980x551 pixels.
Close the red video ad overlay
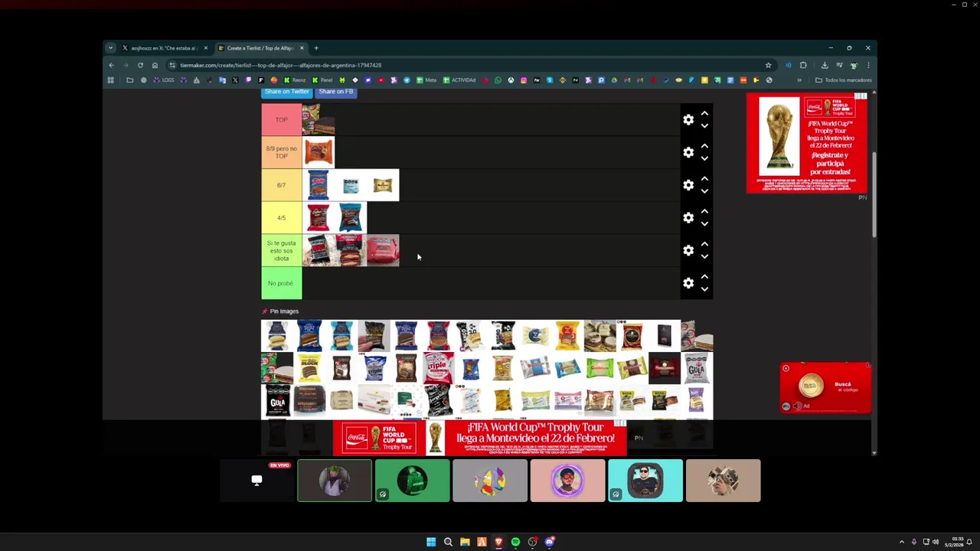pyautogui.click(x=786, y=368)
